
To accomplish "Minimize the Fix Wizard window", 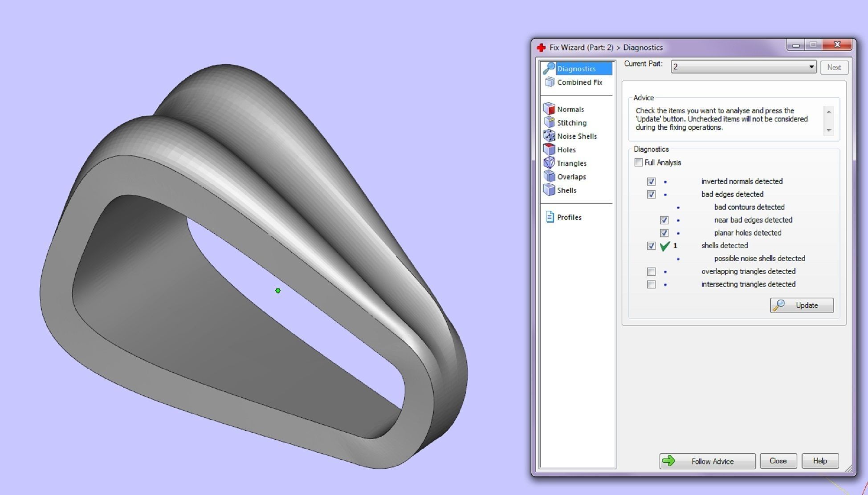I will tap(795, 45).
